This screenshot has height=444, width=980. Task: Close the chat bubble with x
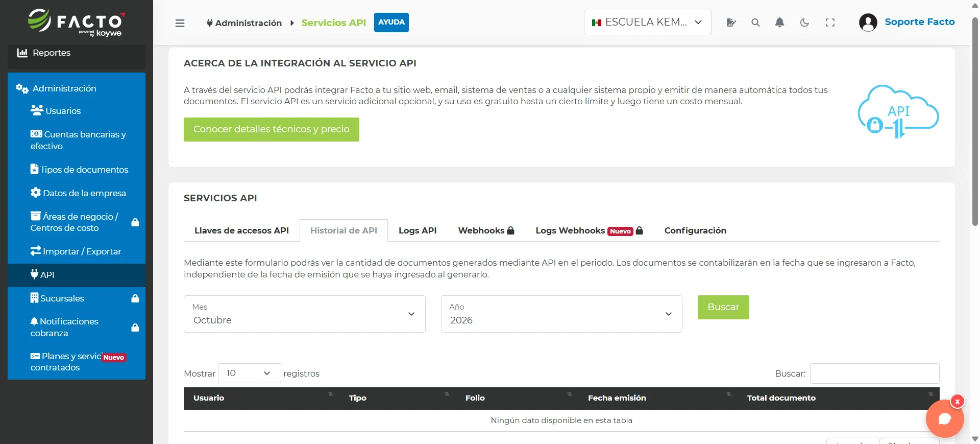[x=958, y=402]
